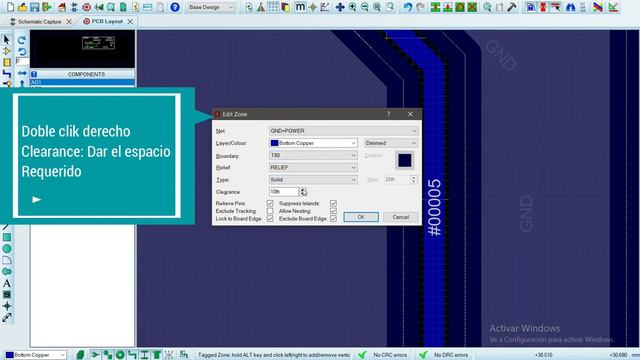Toggle the Allow Nesting checkbox
This screenshot has height=360, width=640.
(x=333, y=211)
